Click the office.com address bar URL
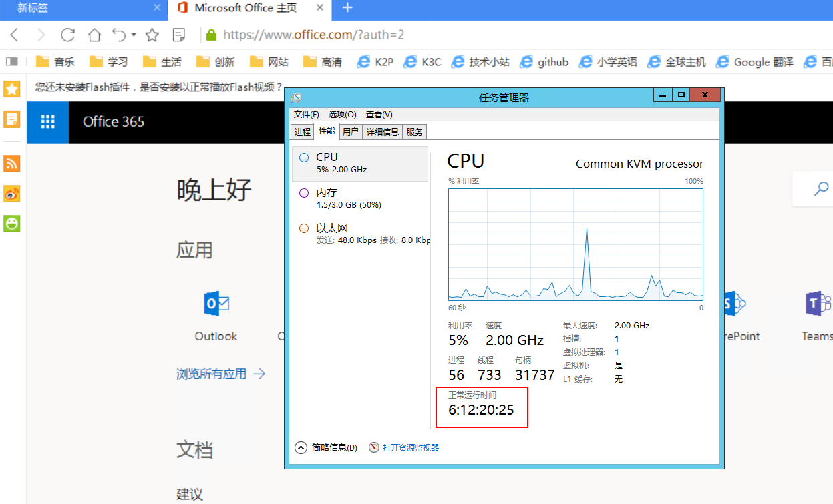The height and width of the screenshot is (504, 833). pos(313,35)
